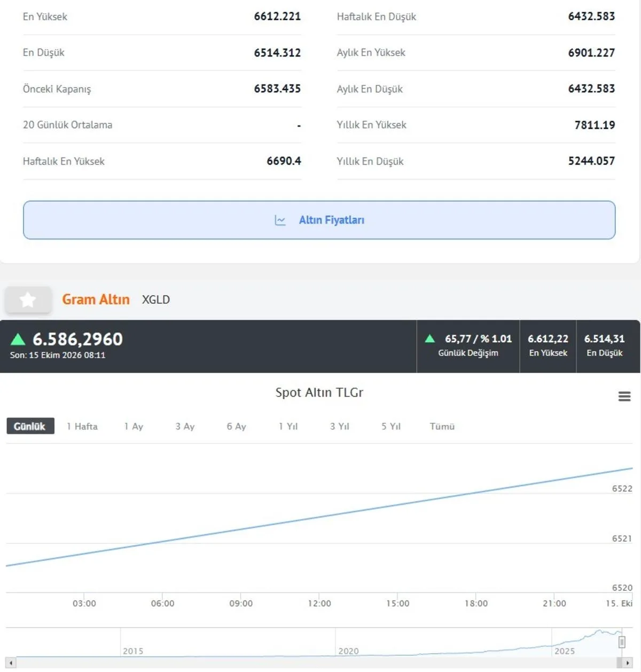Screen dimensions: 641x672
Task: Show the 5 Yıl chart range
Action: pyautogui.click(x=390, y=426)
